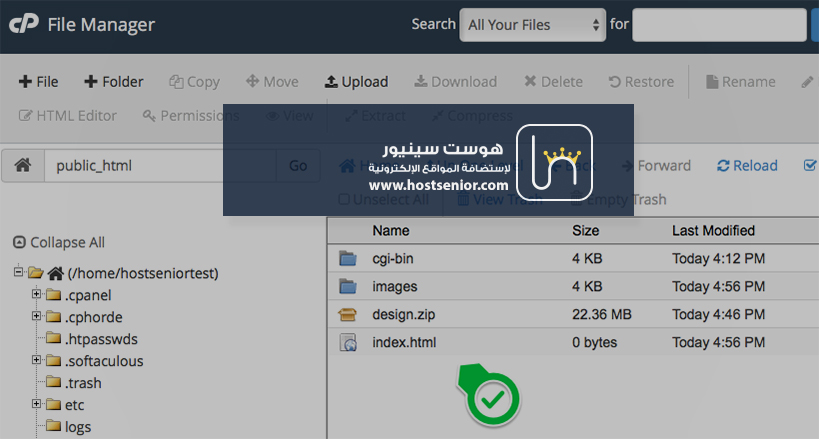Collapse the /home/hostseniortest root node
The image size is (819, 439).
click(x=18, y=272)
